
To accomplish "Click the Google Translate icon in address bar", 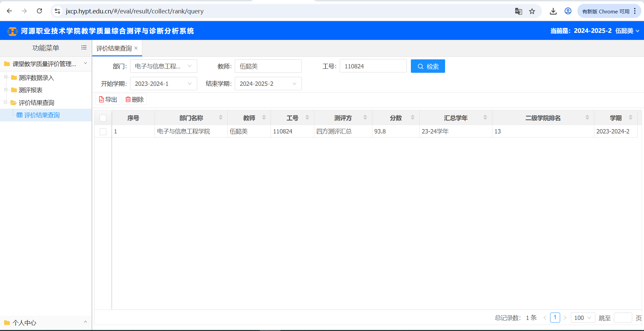I will coord(518,11).
